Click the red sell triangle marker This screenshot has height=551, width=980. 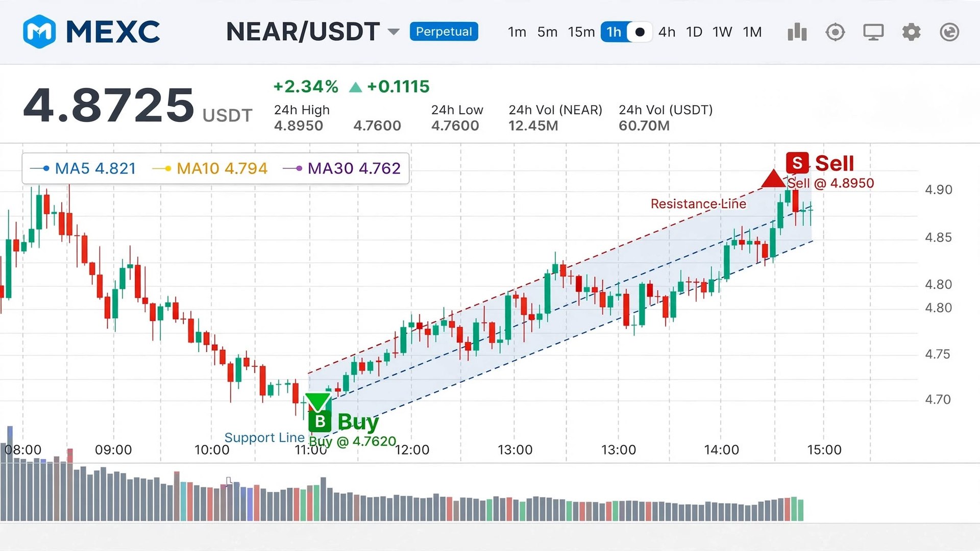773,179
